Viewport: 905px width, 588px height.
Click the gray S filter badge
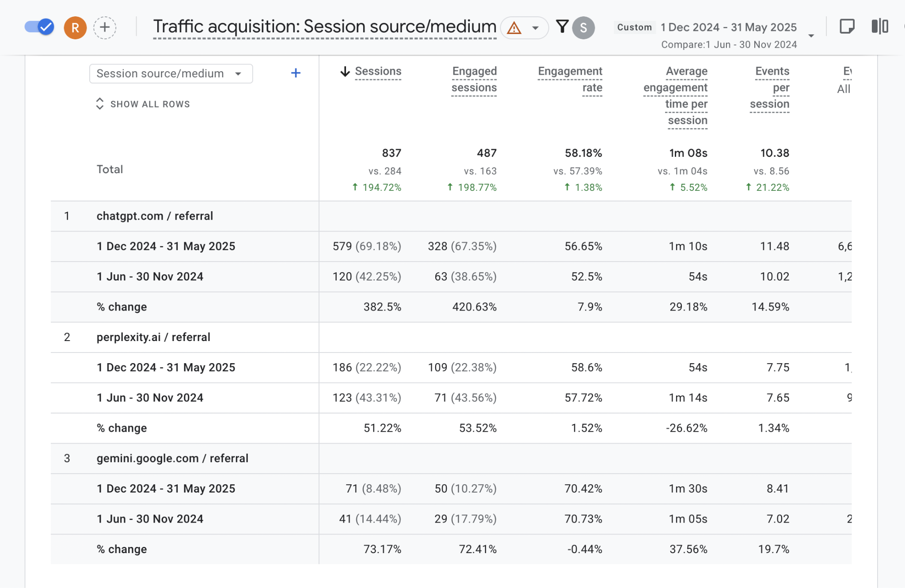click(583, 28)
